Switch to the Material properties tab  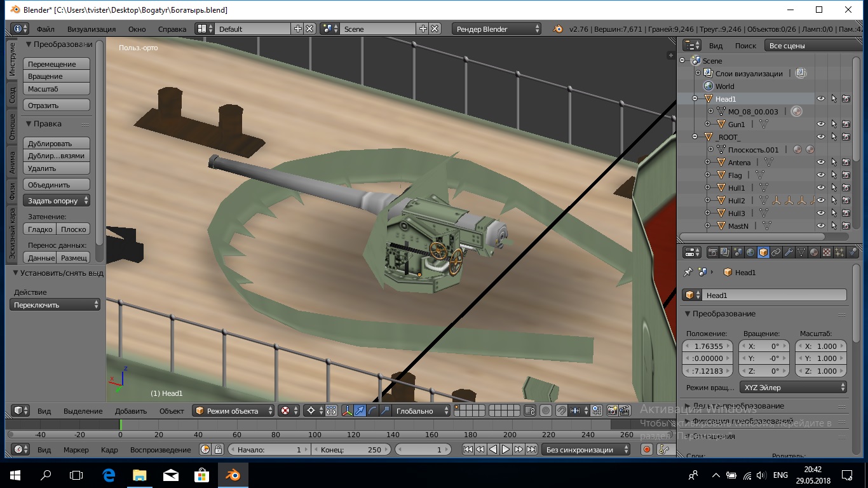pos(814,252)
